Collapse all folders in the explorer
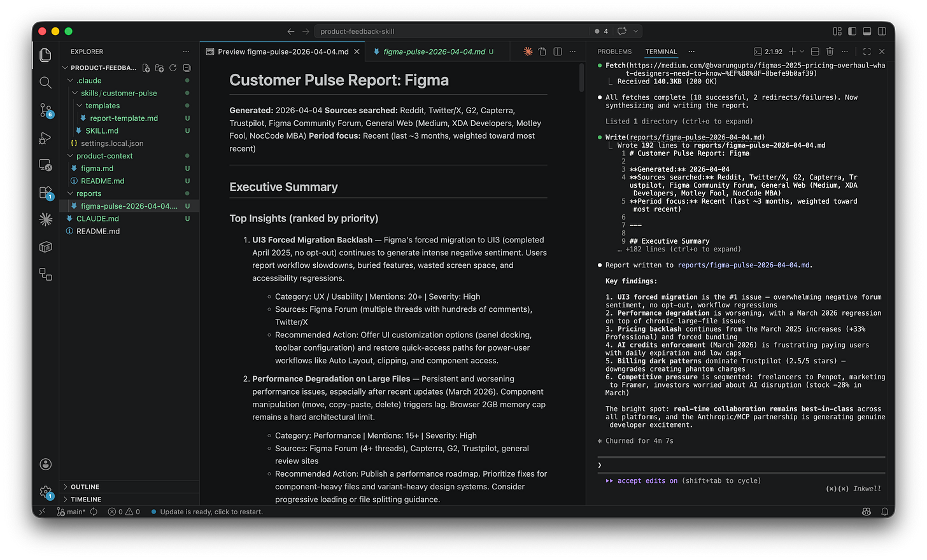This screenshot has height=560, width=927. coord(186,67)
